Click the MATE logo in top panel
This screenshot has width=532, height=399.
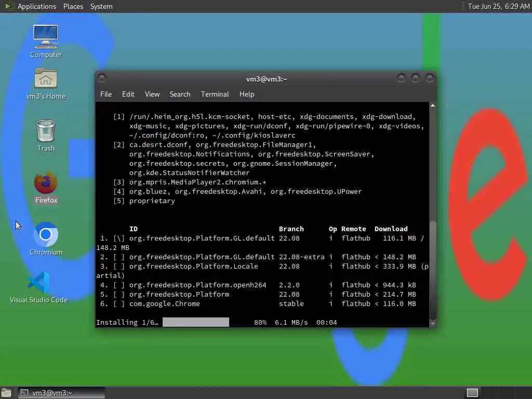click(9, 6)
